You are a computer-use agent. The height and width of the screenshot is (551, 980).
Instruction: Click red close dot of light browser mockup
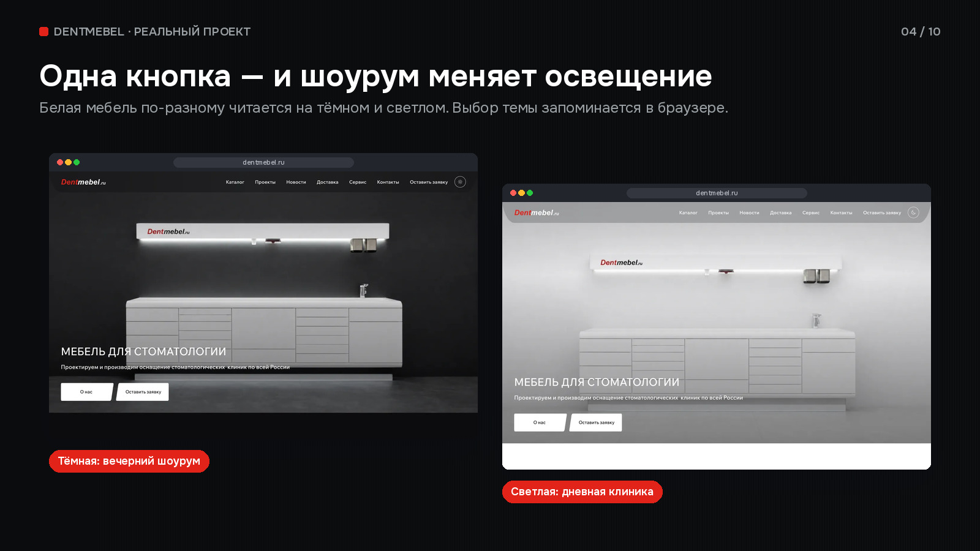(x=513, y=193)
